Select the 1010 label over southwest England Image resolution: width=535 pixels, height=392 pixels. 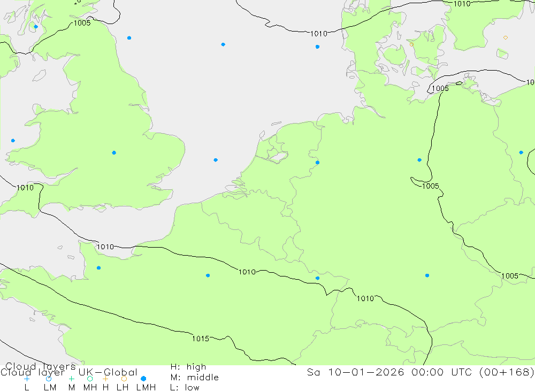[25, 187]
